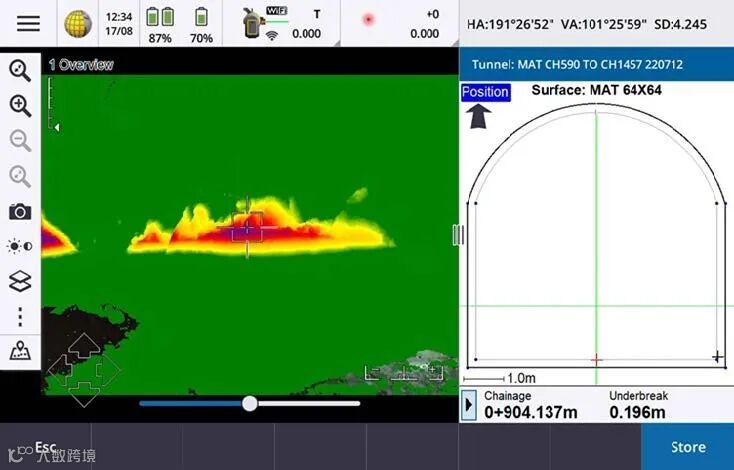Select the Position label button
Image resolution: width=734 pixels, height=470 pixels.
[x=485, y=92]
